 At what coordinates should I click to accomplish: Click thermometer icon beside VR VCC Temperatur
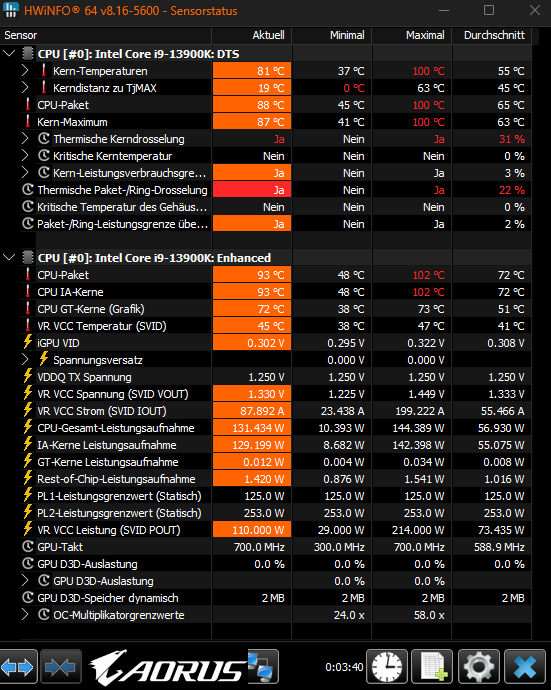coord(28,325)
